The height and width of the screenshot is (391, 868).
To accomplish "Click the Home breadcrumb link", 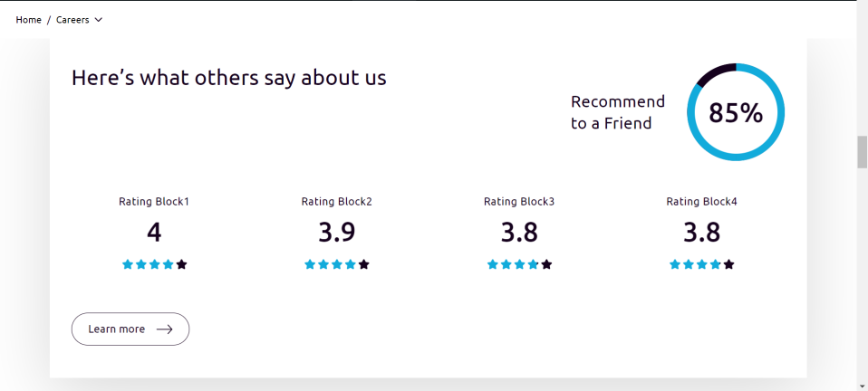I will click(28, 20).
